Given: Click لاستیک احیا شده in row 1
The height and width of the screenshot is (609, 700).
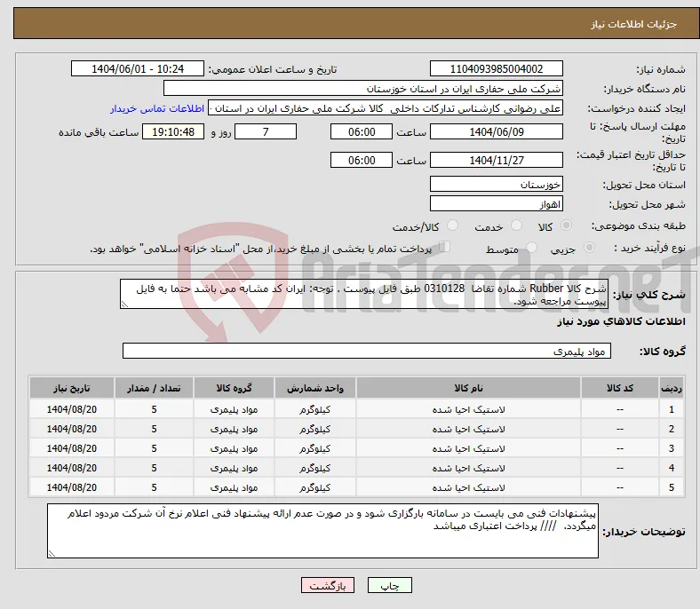Looking at the screenshot, I should point(468,409).
